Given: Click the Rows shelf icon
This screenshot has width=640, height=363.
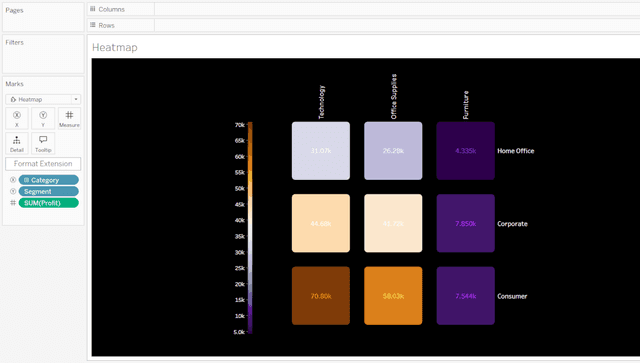Looking at the screenshot, I should pyautogui.click(x=93, y=25).
